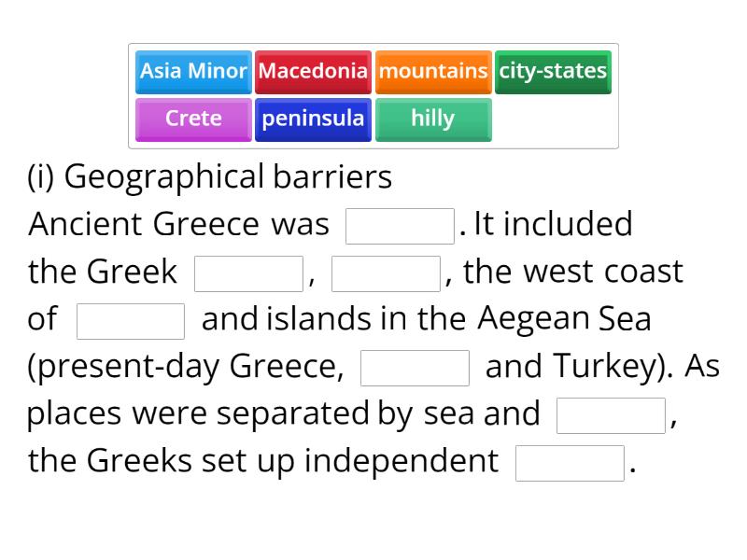Click the blue 'peninsula' answer option
The width and height of the screenshot is (747, 560).
coord(313,119)
